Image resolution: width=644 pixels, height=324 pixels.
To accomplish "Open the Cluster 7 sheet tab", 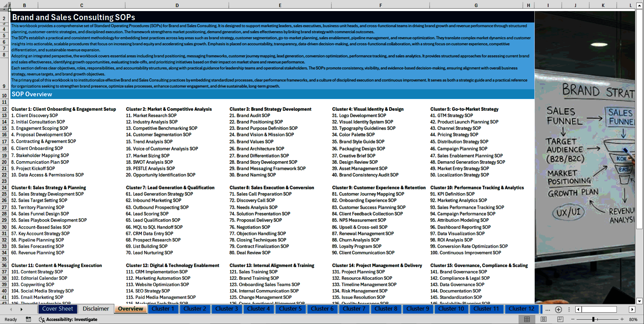I will (x=354, y=309).
